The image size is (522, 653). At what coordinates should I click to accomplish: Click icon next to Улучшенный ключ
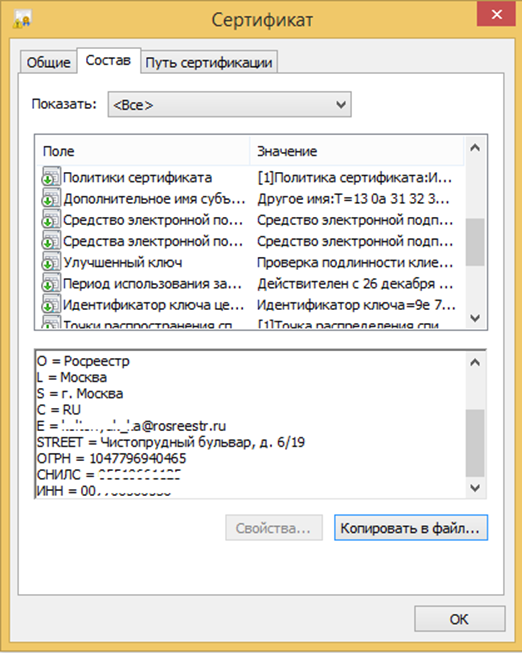(x=51, y=262)
